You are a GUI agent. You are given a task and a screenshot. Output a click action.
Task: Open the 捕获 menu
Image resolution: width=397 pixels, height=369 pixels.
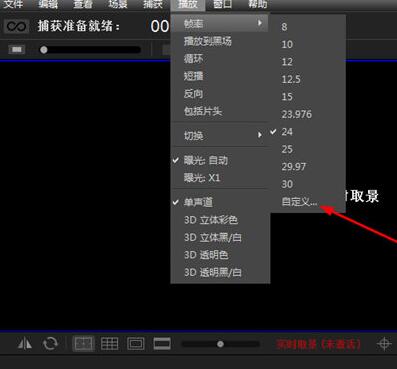coord(153,4)
